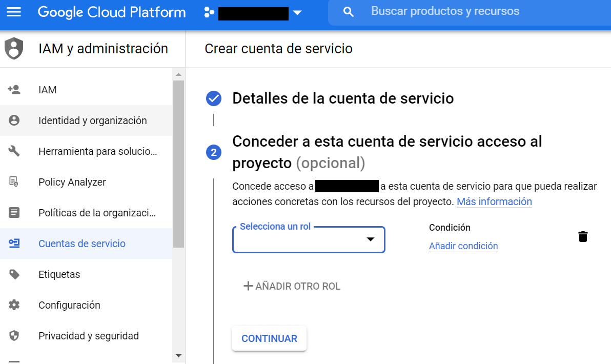
Task: Click the IAM y administración header title
Action: [103, 49]
